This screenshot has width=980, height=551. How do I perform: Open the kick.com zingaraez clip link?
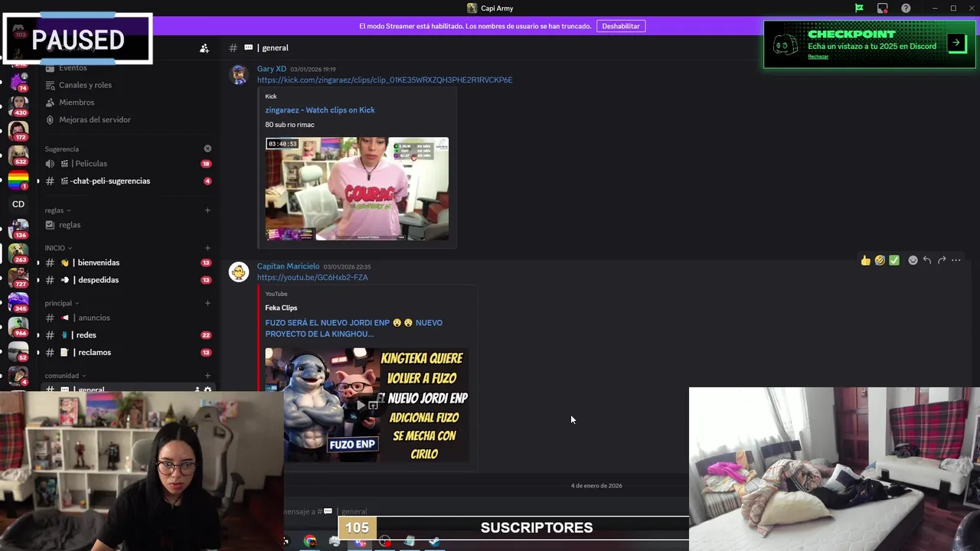pos(384,80)
